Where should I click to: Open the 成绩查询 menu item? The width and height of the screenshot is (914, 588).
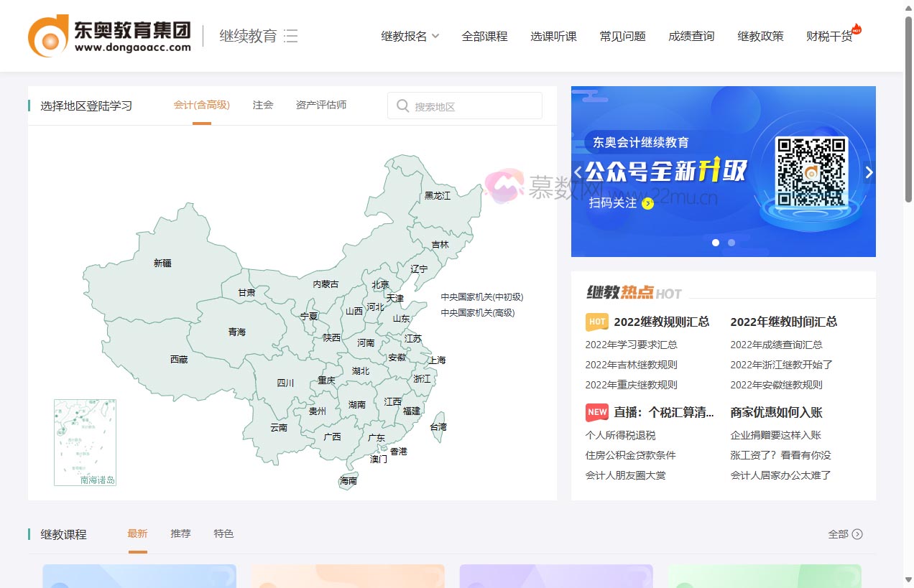[x=691, y=35]
